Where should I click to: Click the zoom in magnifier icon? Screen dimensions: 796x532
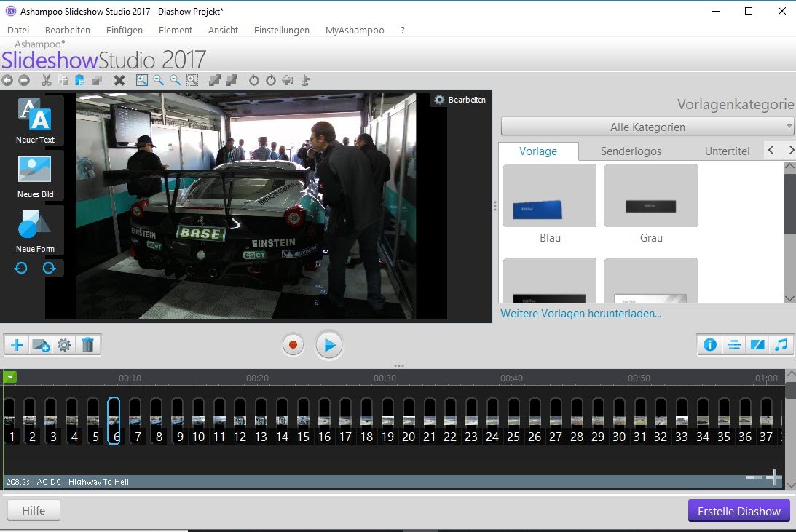point(158,80)
